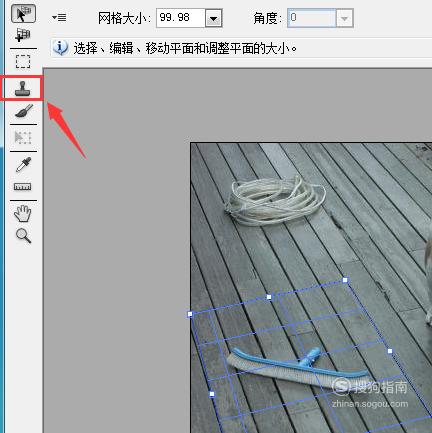Open the Vanishing Point settings menu
The width and height of the screenshot is (432, 433).
[x=59, y=17]
